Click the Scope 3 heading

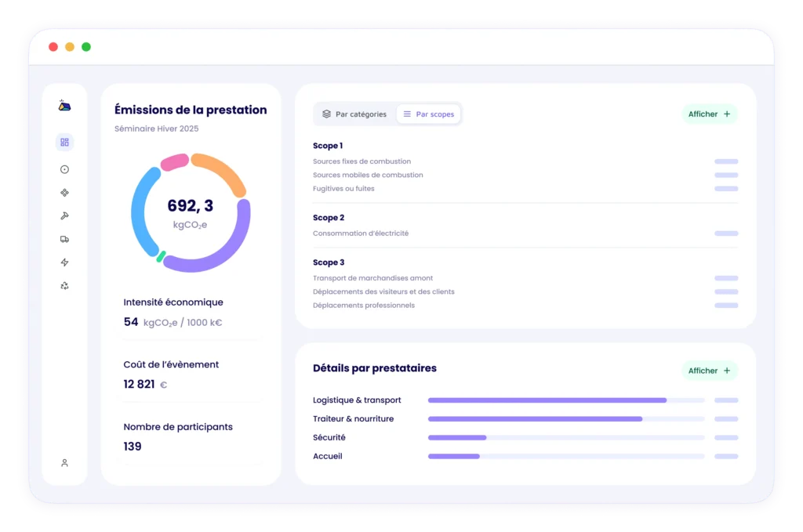[329, 262]
